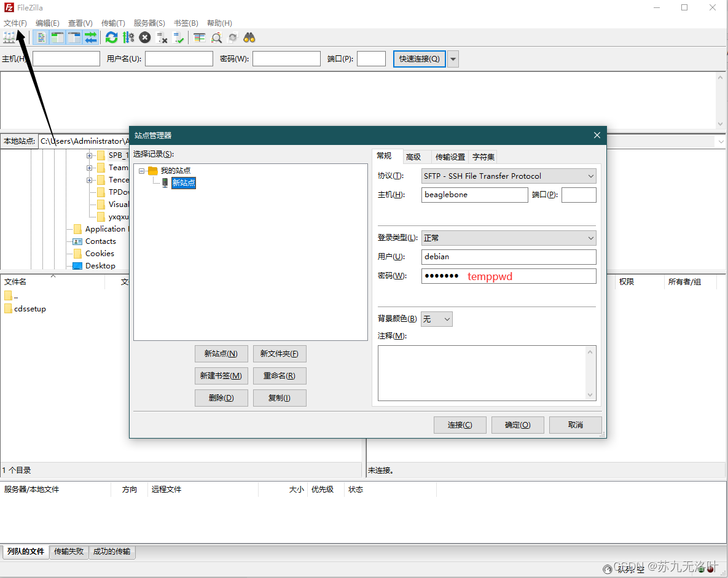This screenshot has height=578, width=728.
Task: Open the 帮助(H) menu
Action: pos(219,23)
